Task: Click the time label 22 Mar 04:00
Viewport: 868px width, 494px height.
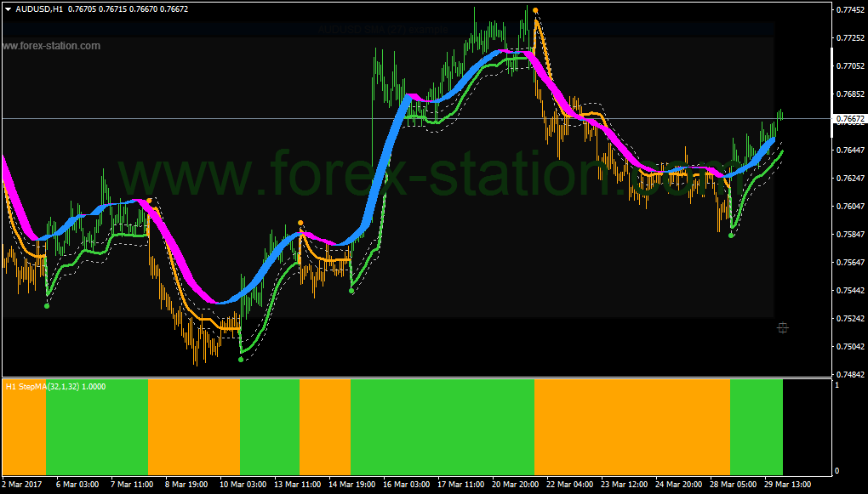Action: [568, 484]
